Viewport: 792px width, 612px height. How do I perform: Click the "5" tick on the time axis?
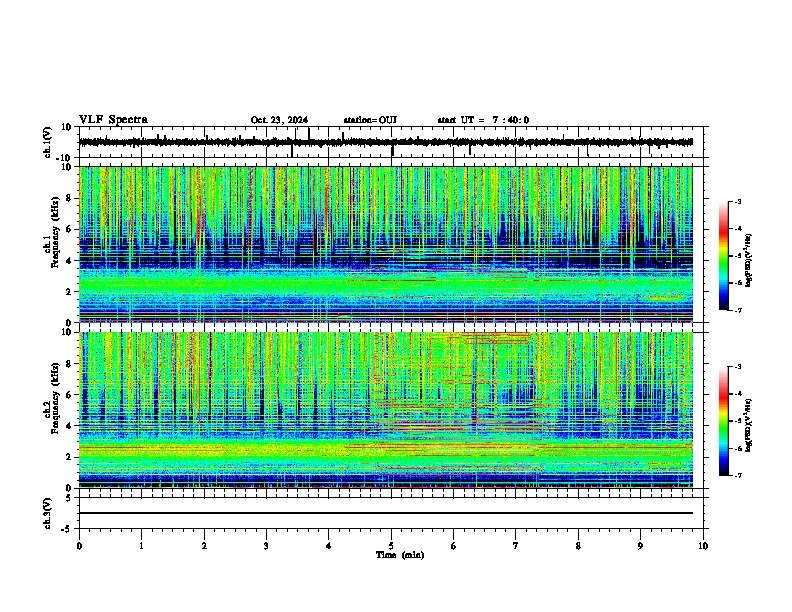click(x=391, y=546)
